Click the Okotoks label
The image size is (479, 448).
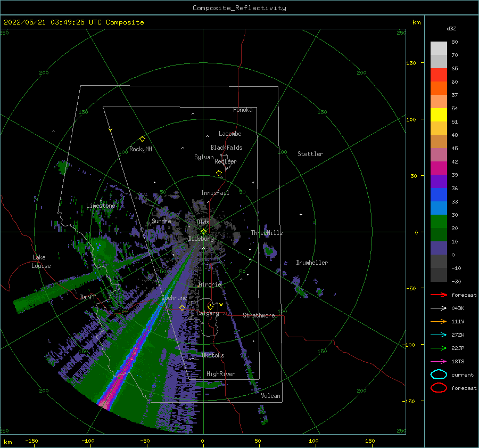tap(213, 355)
